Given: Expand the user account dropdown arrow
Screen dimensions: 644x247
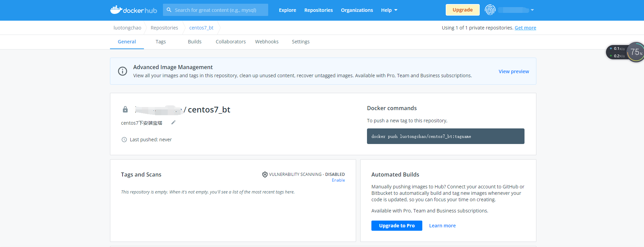Looking at the screenshot, I should pos(532,10).
